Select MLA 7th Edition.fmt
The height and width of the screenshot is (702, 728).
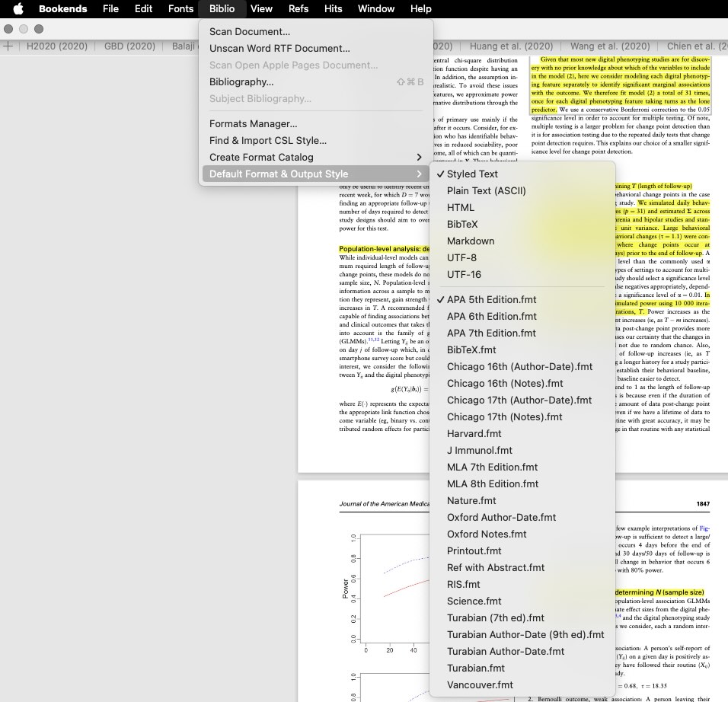pyautogui.click(x=522, y=467)
